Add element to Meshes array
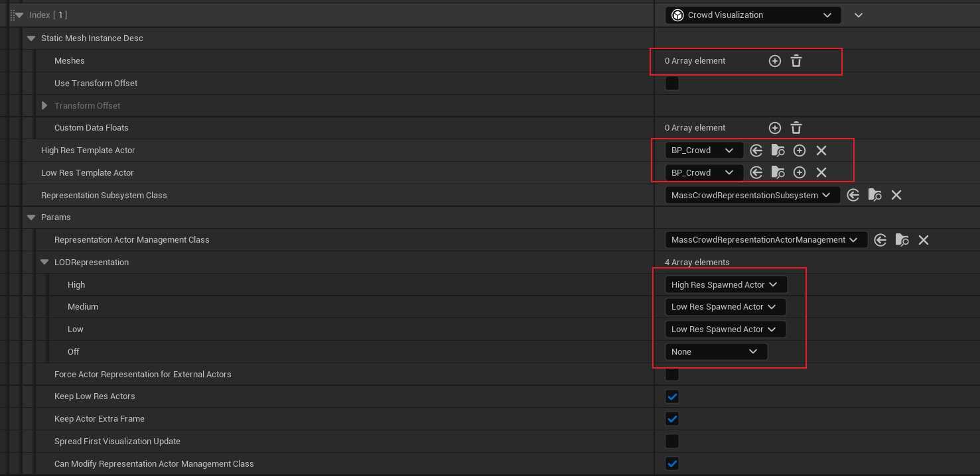 point(774,61)
